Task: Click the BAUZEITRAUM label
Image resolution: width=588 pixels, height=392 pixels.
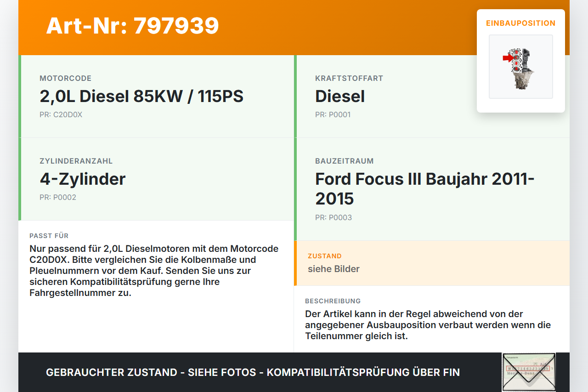Action: point(345,161)
